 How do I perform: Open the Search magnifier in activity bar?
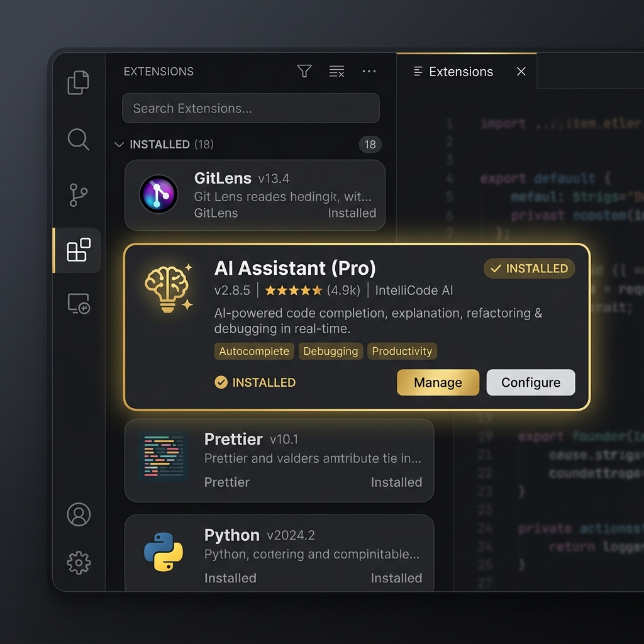tap(79, 139)
